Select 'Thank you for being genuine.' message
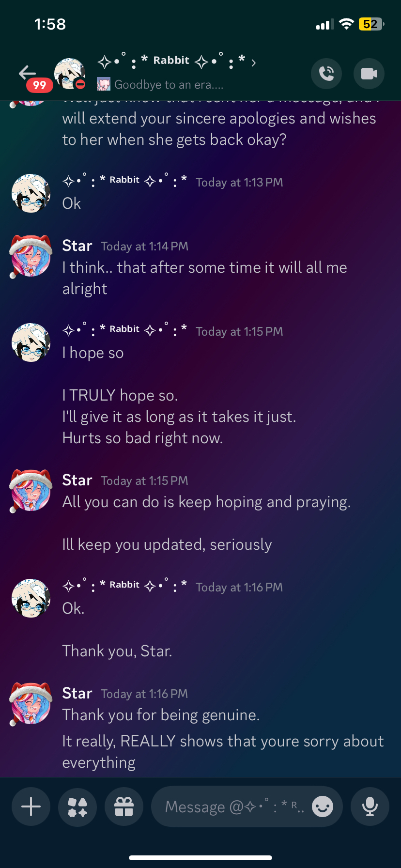401x868 pixels. click(x=161, y=715)
